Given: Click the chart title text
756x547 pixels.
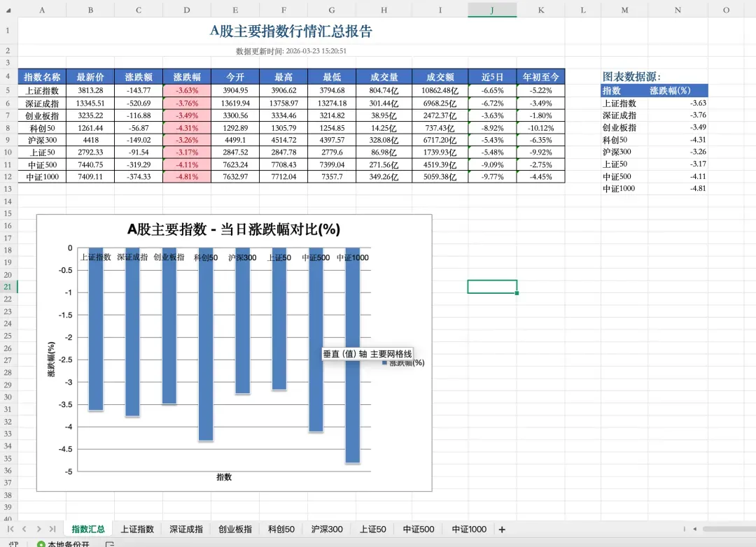Looking at the screenshot, I should pyautogui.click(x=233, y=229).
